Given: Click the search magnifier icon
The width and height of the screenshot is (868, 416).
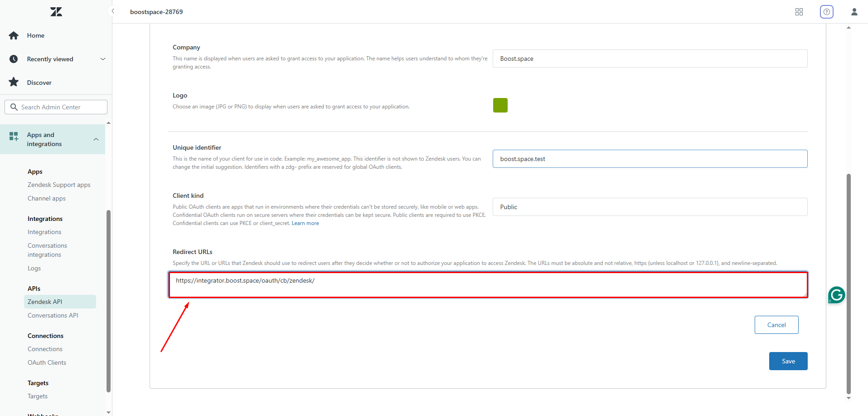Looking at the screenshot, I should tap(14, 107).
